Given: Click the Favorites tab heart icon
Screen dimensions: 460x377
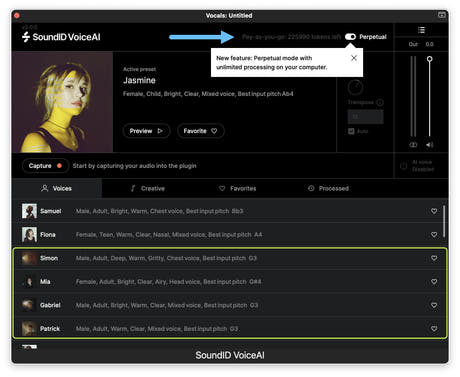Looking at the screenshot, I should coord(222,188).
